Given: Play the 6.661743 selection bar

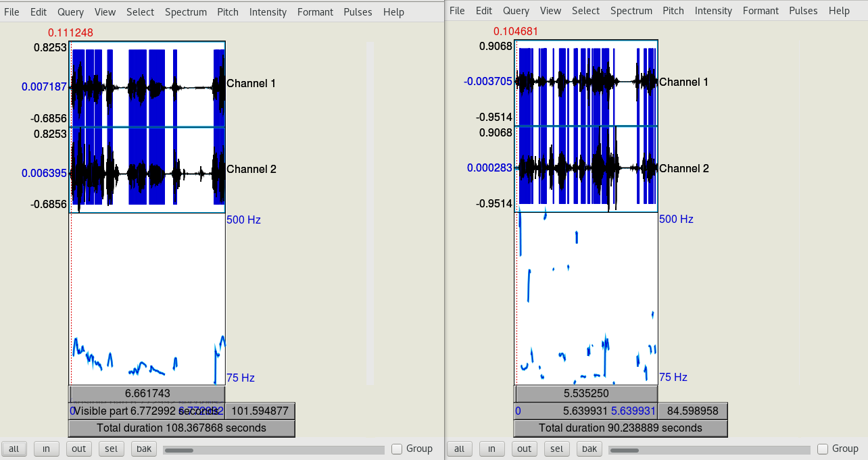Looking at the screenshot, I should pyautogui.click(x=147, y=394).
